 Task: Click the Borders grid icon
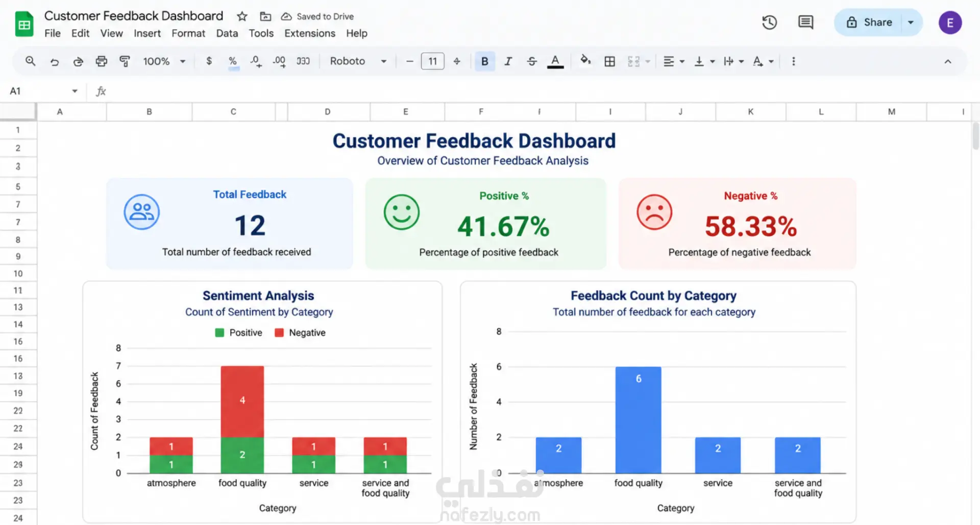(609, 61)
